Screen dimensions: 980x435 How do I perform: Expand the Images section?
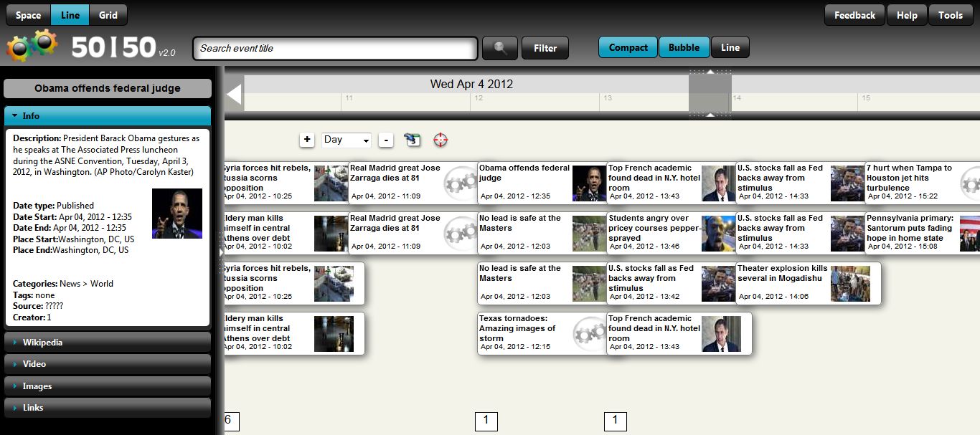pyautogui.click(x=108, y=386)
